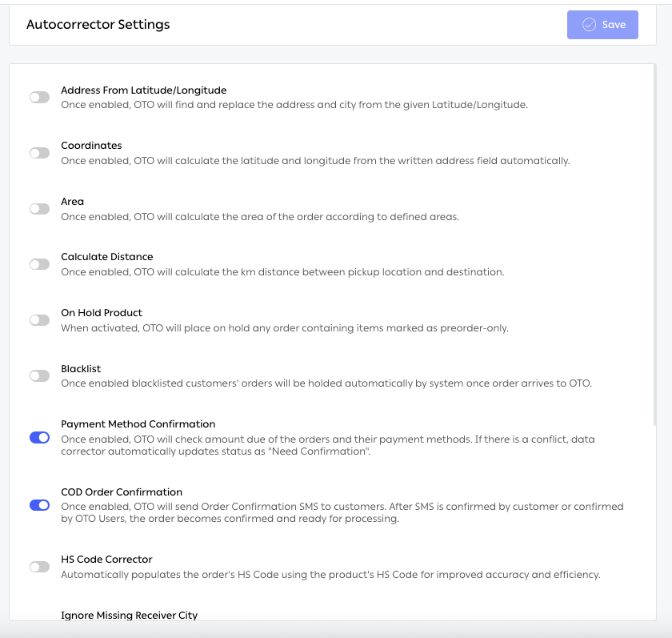The width and height of the screenshot is (672, 638).
Task: Click the COD Order Confirmation label
Action: (122, 492)
